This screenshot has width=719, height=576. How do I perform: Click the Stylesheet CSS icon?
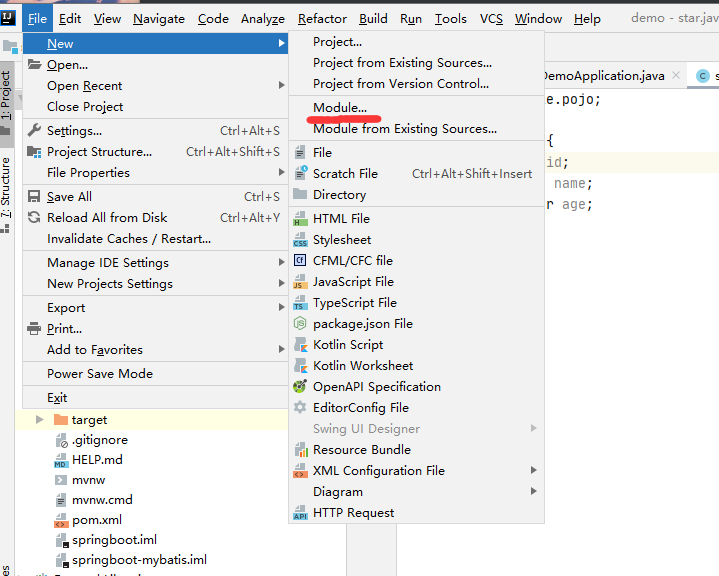point(299,240)
